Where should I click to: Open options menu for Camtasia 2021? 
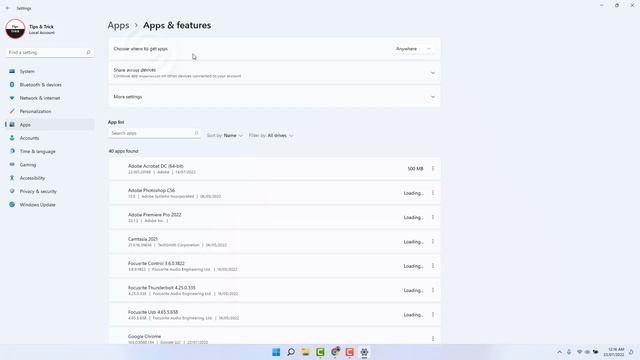433,242
